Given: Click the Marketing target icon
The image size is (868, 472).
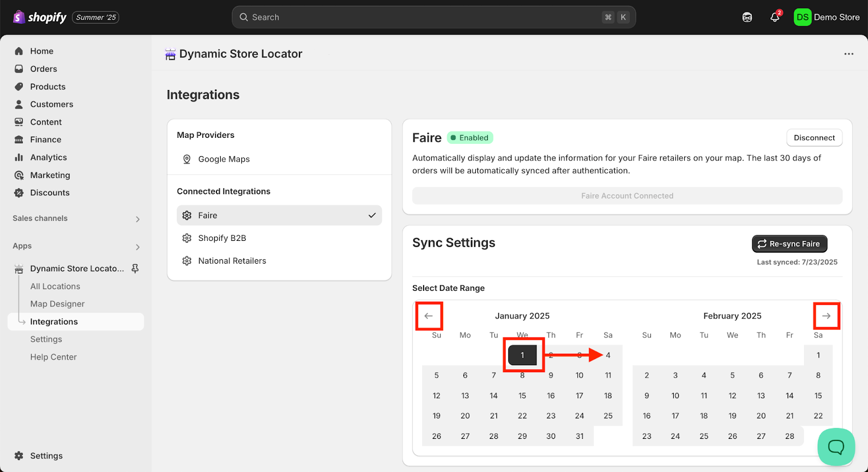Looking at the screenshot, I should (x=19, y=175).
